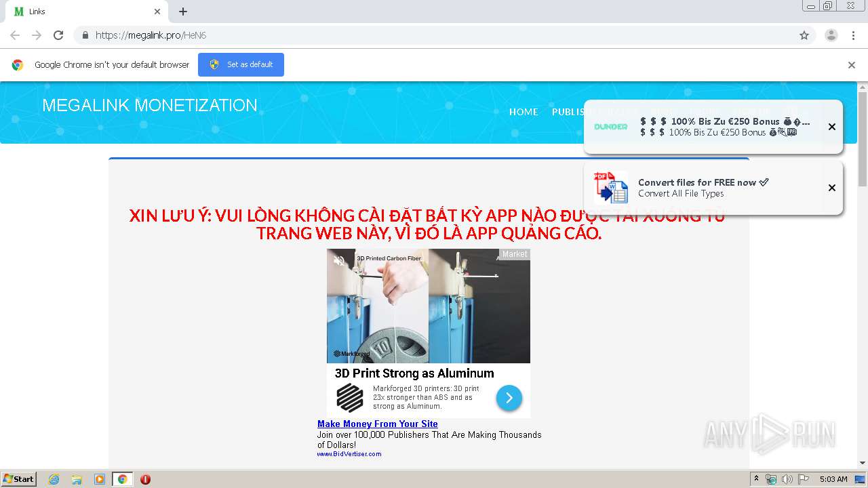Click the browser forward arrow
868x488 pixels.
(x=37, y=35)
